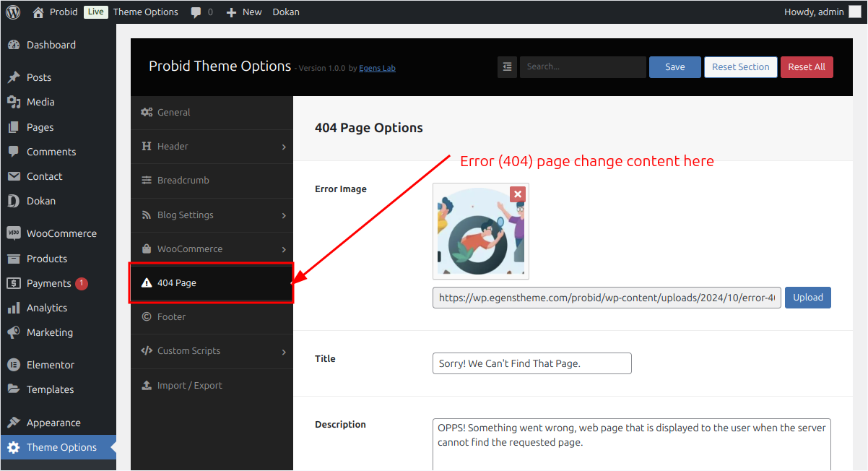868x471 pixels.
Task: Click the Dashboard gauge icon
Action: tap(14, 45)
